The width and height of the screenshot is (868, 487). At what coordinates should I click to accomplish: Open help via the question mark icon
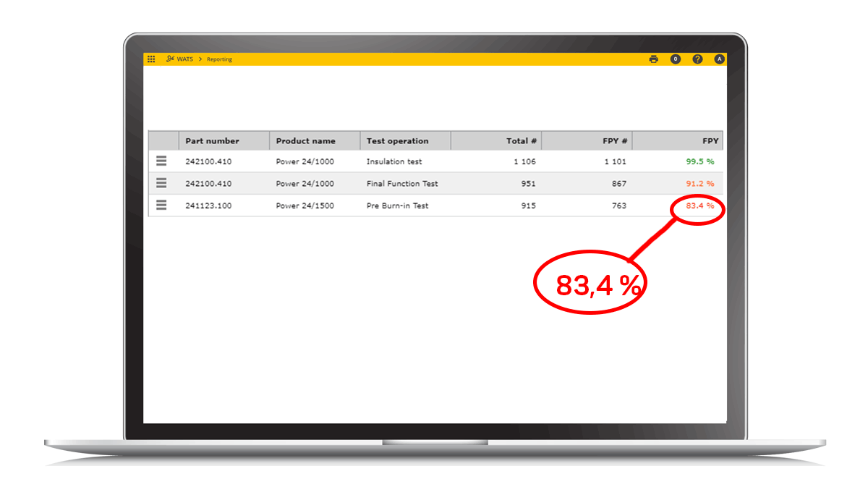(x=697, y=59)
